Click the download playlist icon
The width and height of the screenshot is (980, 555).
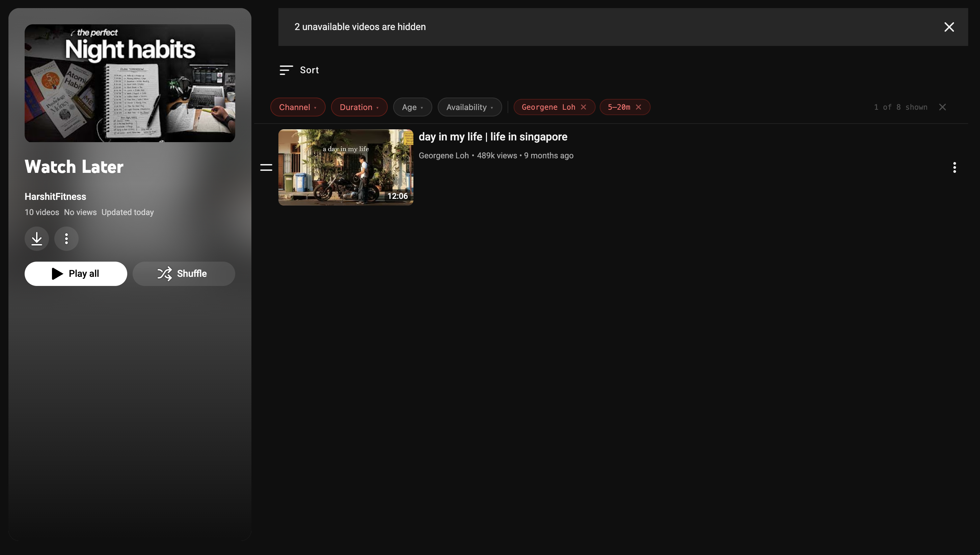point(36,239)
